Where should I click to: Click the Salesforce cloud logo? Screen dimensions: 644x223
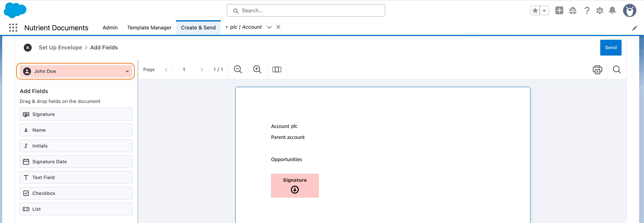15,10
